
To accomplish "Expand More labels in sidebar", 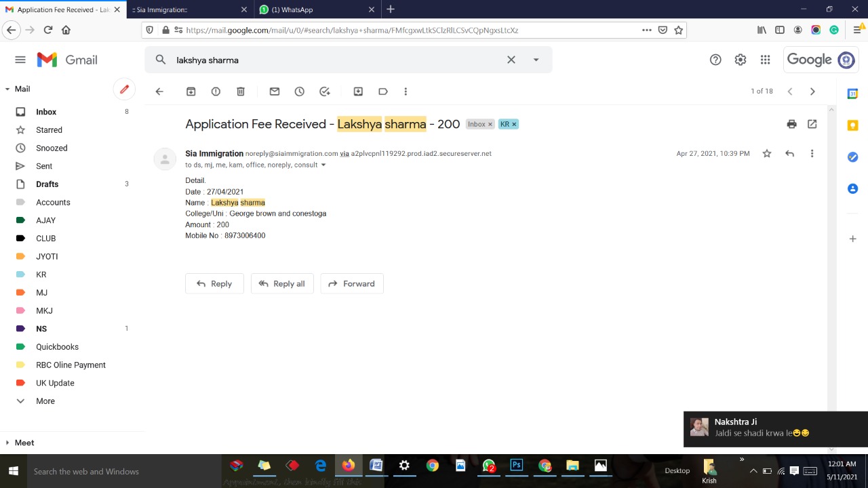I will [45, 401].
